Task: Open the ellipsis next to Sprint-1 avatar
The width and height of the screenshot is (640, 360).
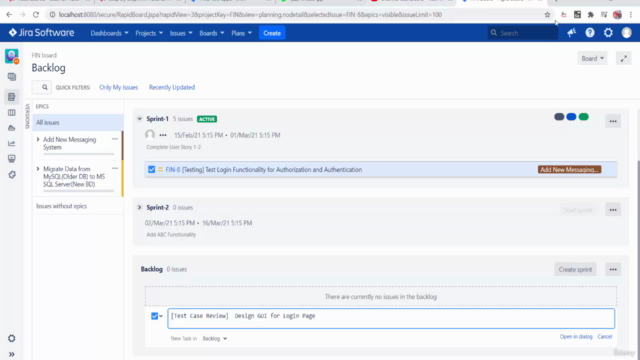Action: click(163, 135)
